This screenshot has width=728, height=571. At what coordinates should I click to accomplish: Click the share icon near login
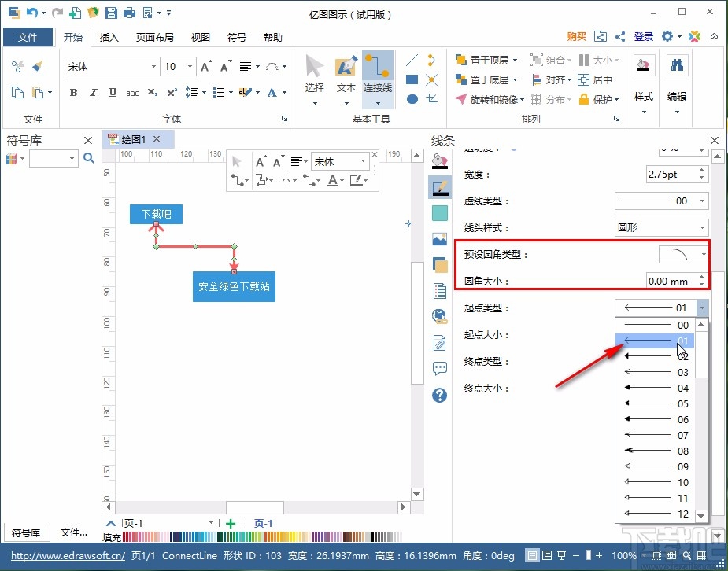620,37
